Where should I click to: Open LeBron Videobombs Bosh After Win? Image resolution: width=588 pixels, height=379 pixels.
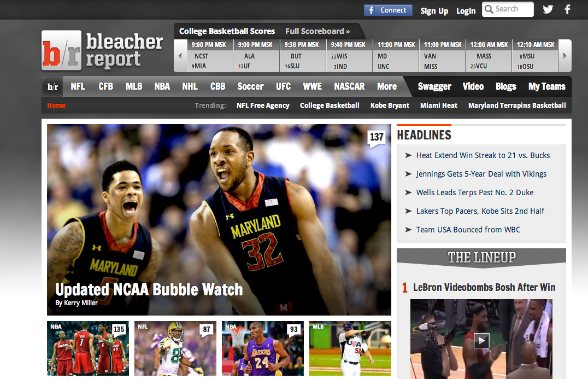484,288
